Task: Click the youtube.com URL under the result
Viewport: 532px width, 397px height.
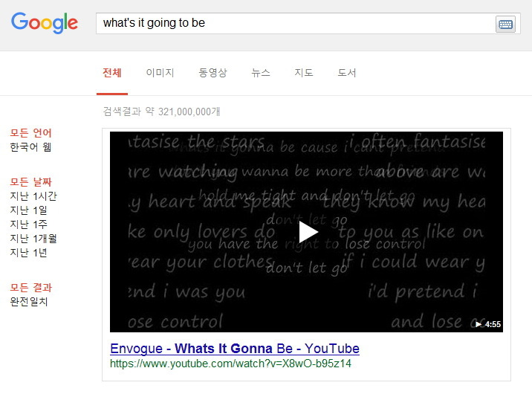Action: (230, 364)
